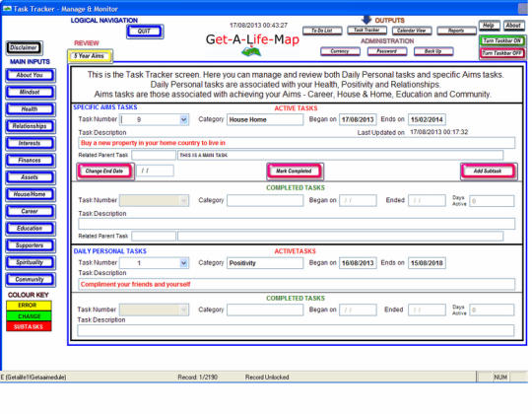Turn Taskbar OFF

click(x=502, y=53)
